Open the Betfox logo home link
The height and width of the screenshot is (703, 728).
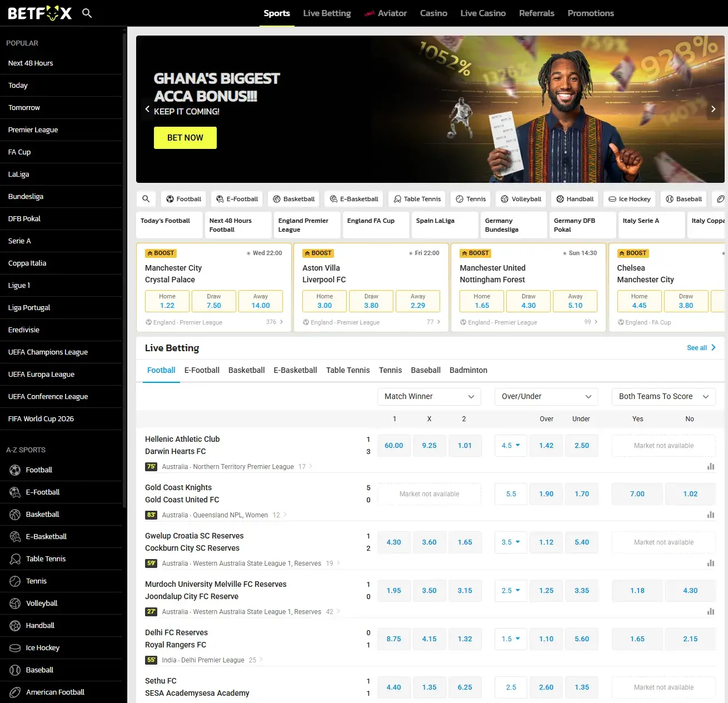39,13
